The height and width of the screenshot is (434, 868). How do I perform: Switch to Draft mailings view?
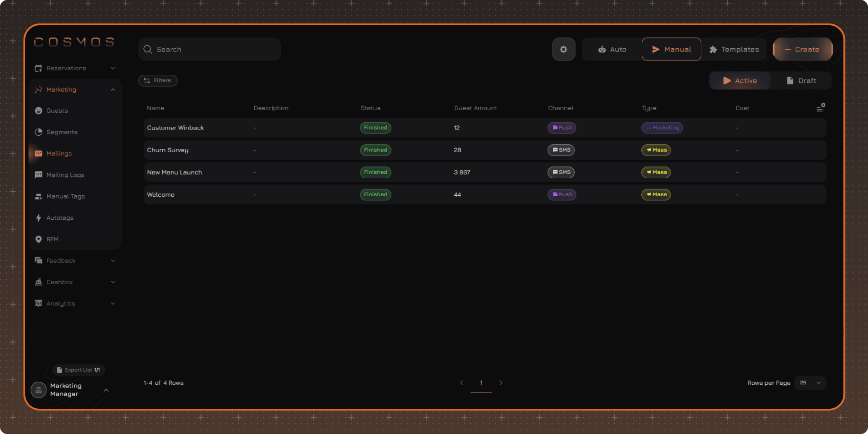click(x=801, y=80)
